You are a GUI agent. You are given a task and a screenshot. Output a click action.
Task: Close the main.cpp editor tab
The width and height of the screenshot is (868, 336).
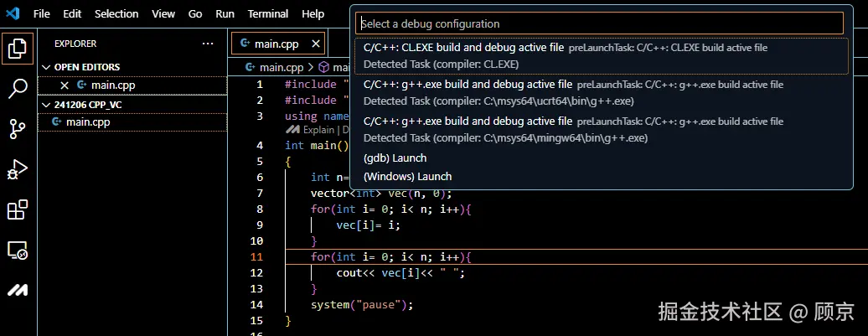point(316,44)
